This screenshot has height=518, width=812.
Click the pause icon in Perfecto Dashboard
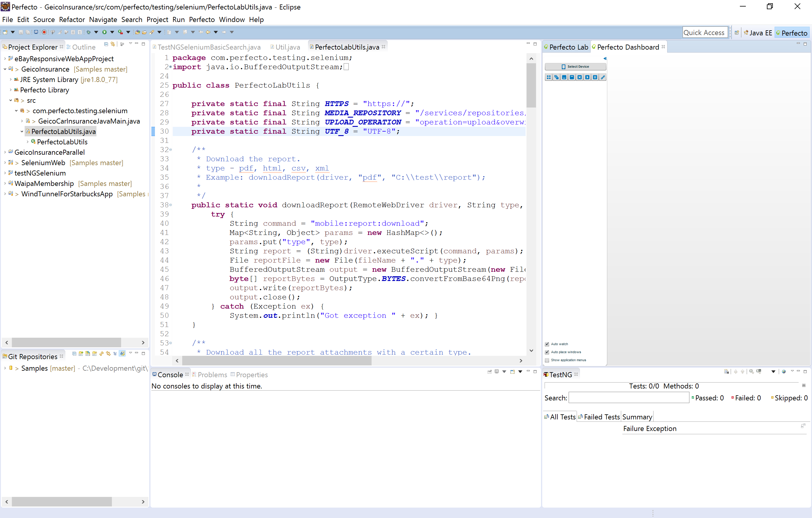point(595,77)
